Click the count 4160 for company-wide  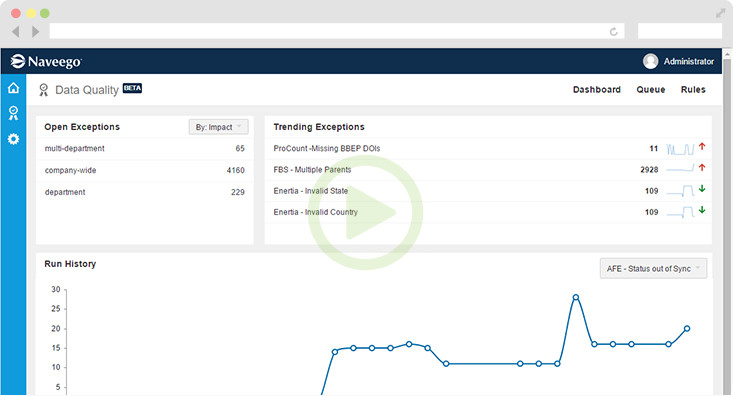(236, 170)
